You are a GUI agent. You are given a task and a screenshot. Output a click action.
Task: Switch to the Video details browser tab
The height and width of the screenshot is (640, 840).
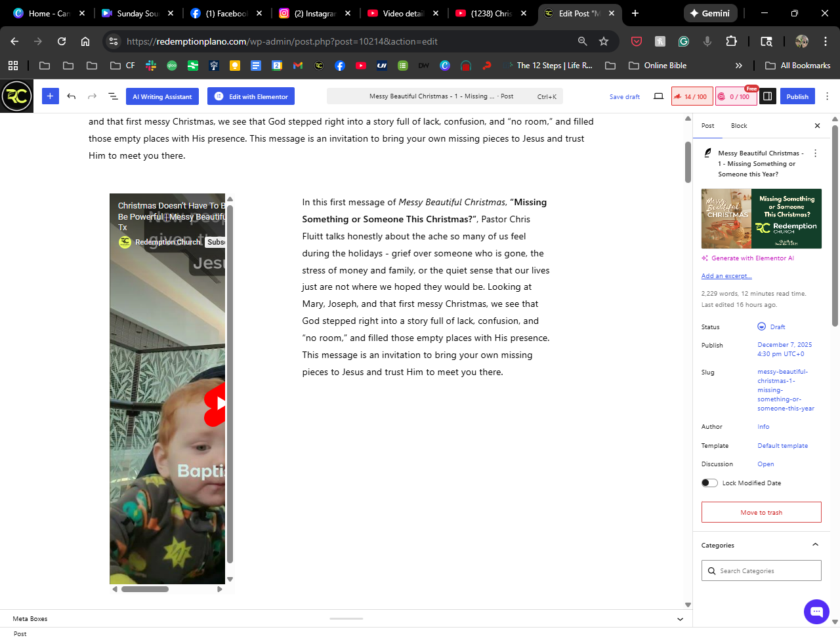(x=403, y=13)
